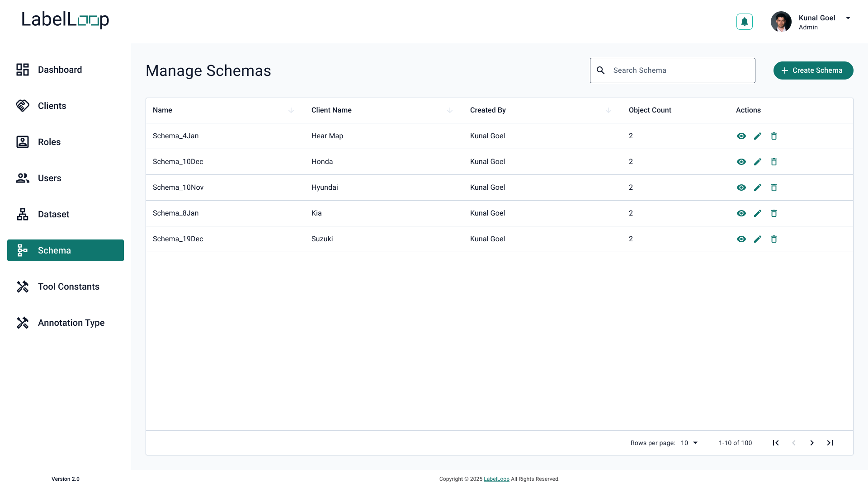Screen dimensions: 868x488
Task: Delete Schema_10Nov with the trash icon
Action: [774, 188]
